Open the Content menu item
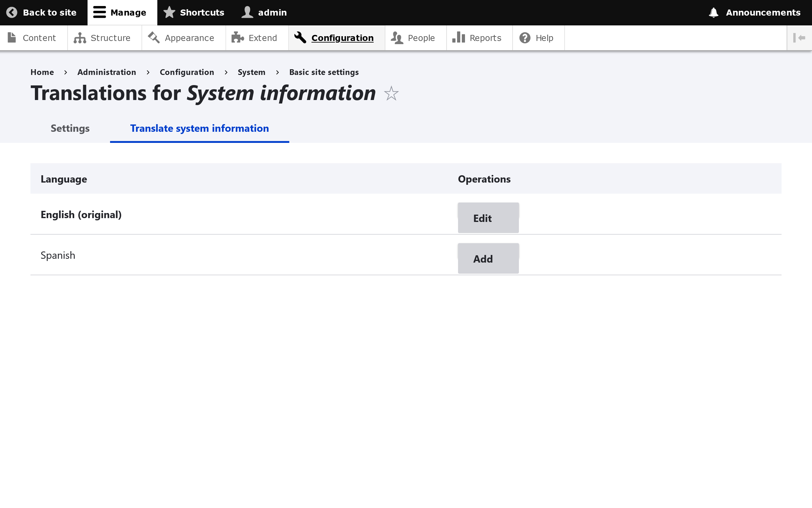 [x=34, y=38]
